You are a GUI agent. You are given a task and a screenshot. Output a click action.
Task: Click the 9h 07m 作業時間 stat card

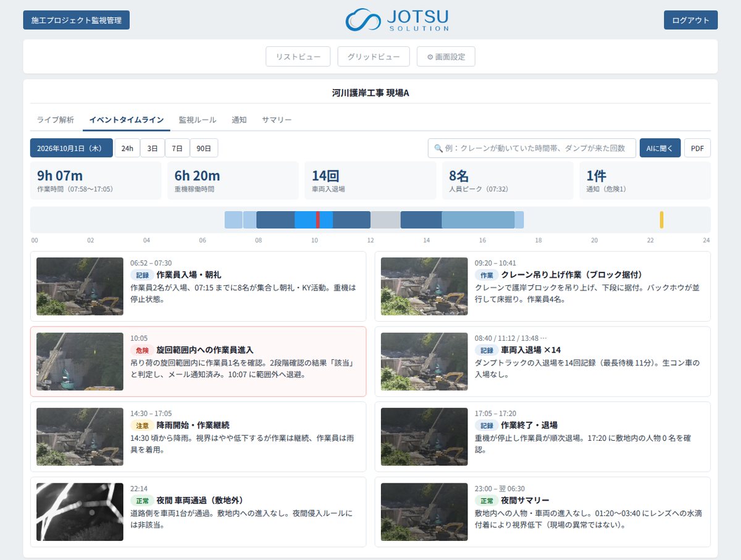[x=96, y=180]
